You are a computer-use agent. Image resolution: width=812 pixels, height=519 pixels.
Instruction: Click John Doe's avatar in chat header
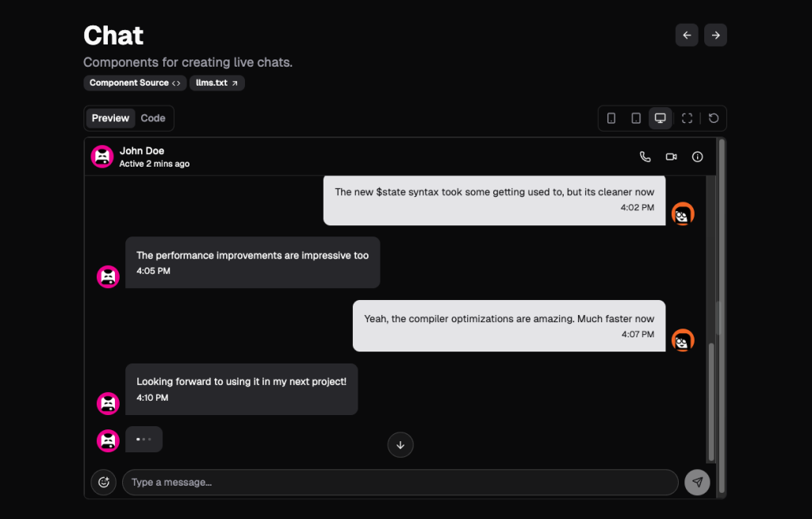pyautogui.click(x=102, y=156)
